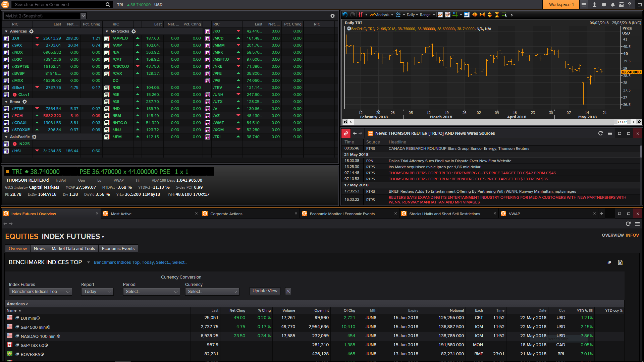Click the red link icon in news panel

tap(346, 133)
